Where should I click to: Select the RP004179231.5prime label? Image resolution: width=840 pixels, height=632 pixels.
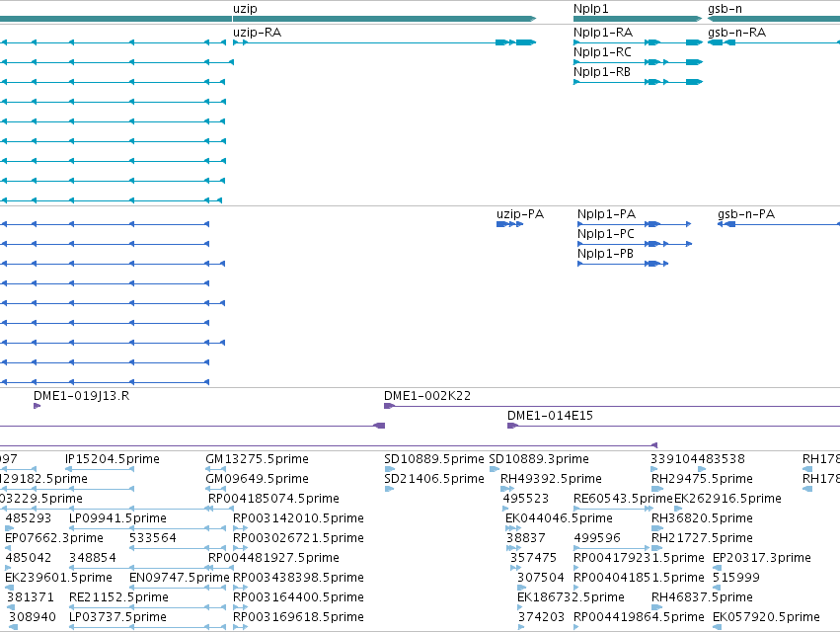pyautogui.click(x=639, y=558)
